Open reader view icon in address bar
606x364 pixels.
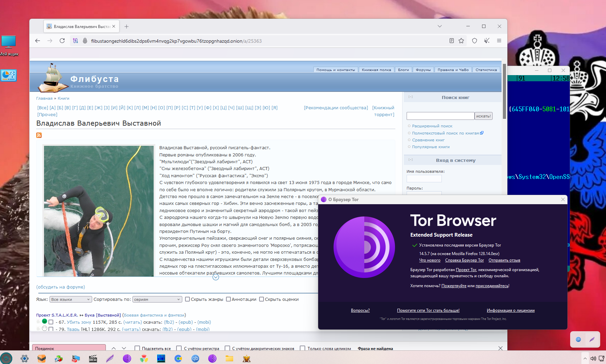point(451,41)
